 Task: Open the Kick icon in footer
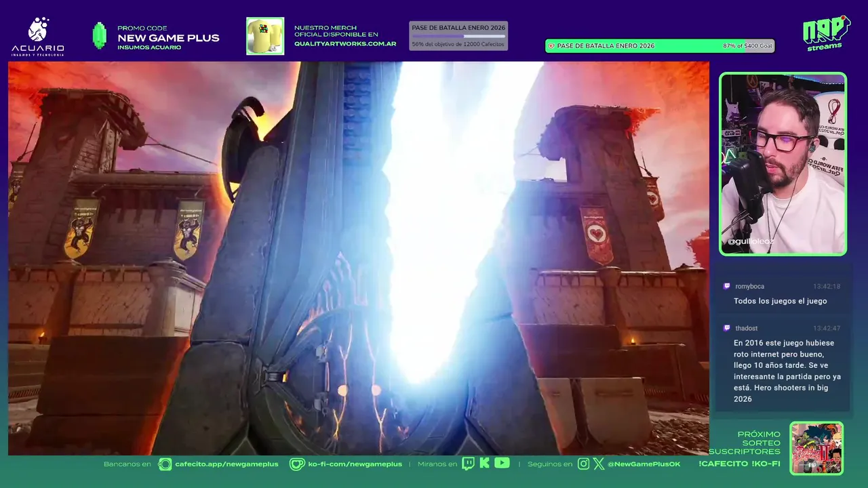484,464
